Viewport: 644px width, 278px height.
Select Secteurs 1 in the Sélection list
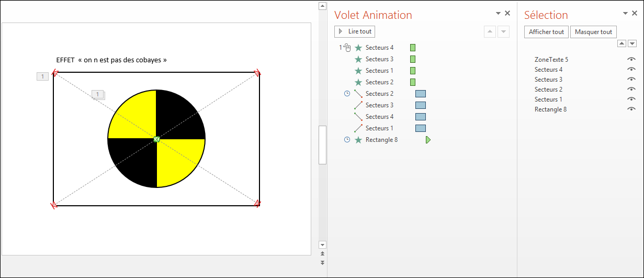549,99
